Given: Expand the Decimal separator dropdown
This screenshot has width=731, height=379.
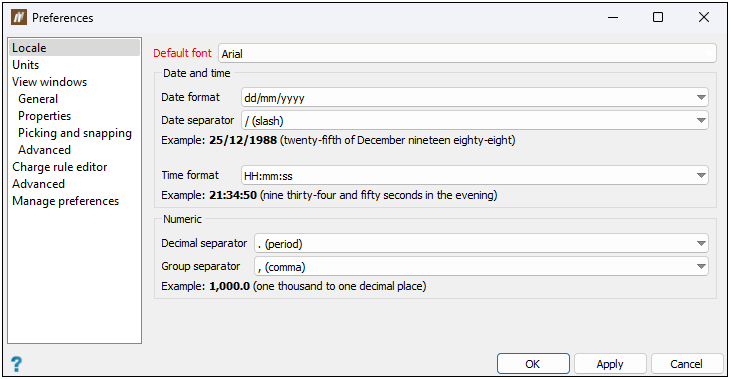Looking at the screenshot, I should pos(481,243).
